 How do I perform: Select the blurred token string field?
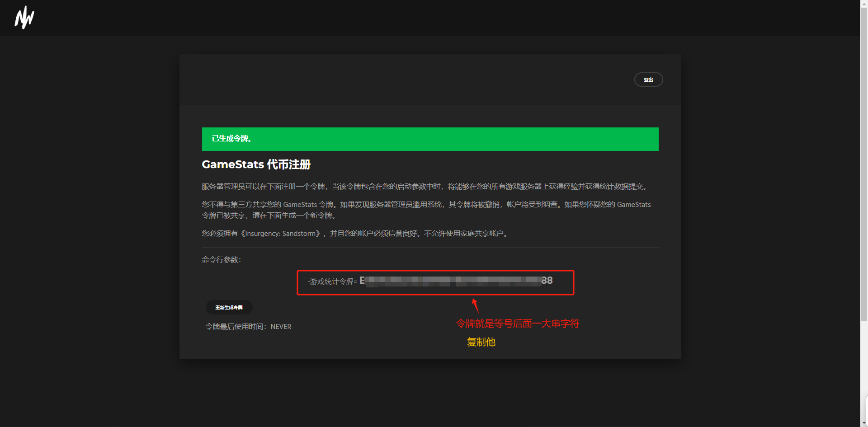click(456, 281)
